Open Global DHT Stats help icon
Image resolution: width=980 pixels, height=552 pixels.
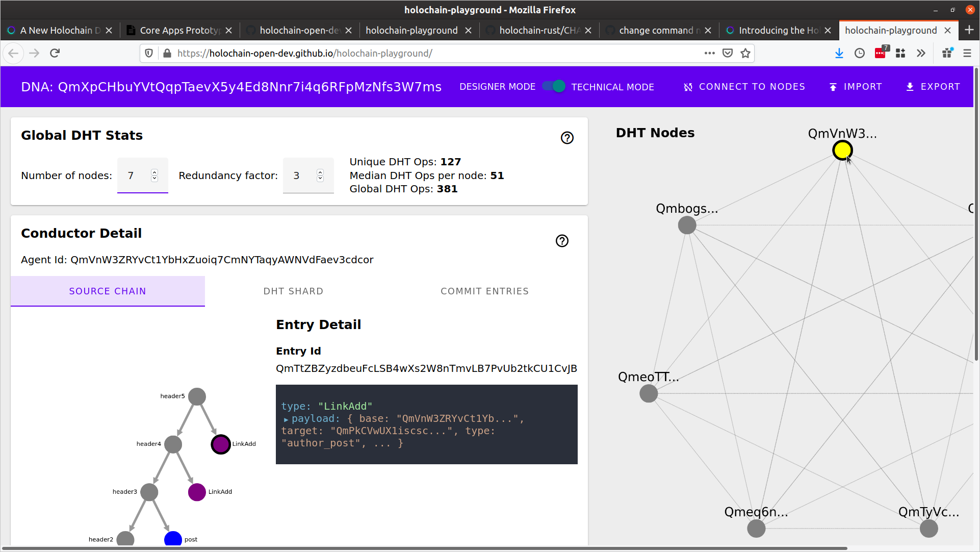tap(567, 138)
